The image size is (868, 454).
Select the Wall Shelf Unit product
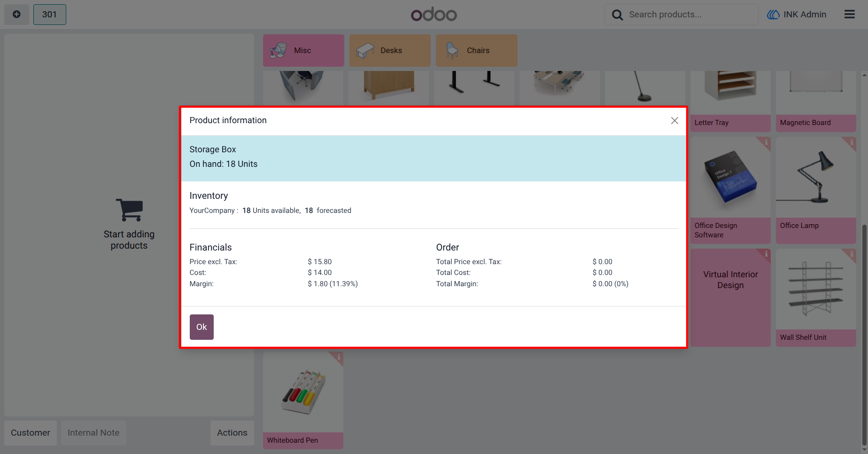click(816, 298)
